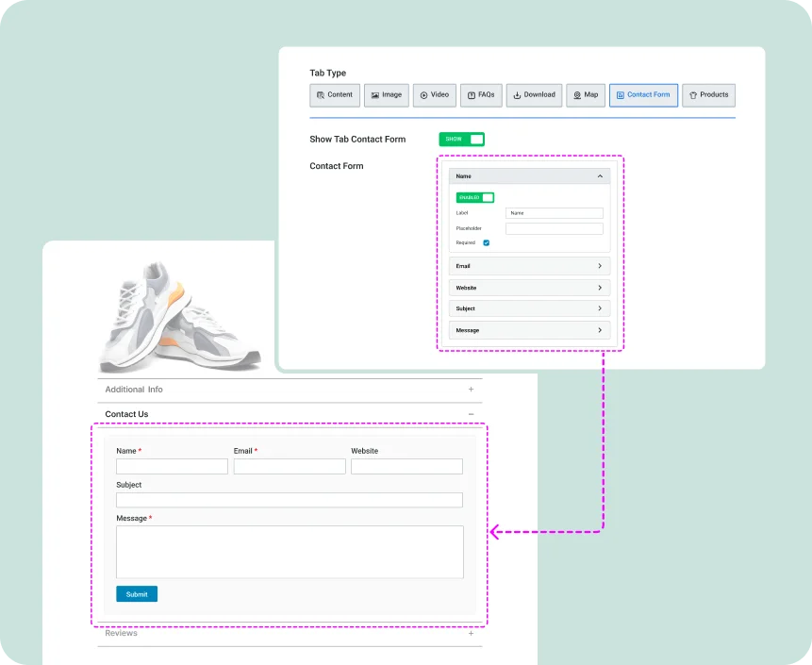Choose the FAQs tab type
This screenshot has width=812, height=665.
(481, 95)
